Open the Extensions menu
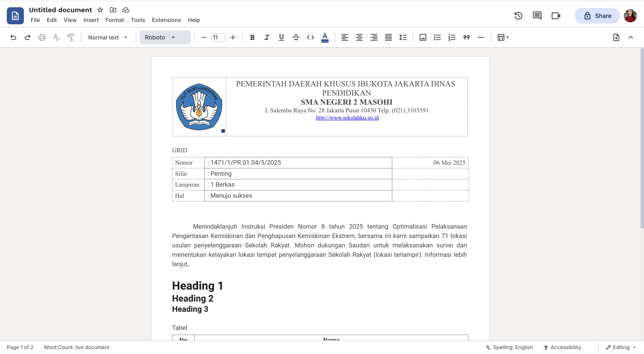Image resolution: width=644 pixels, height=354 pixels. [x=166, y=20]
